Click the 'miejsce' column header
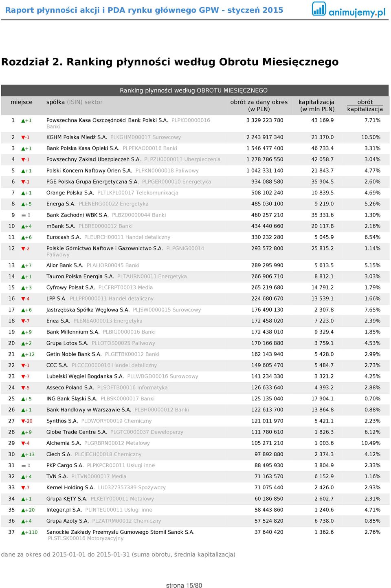Viewport: 391px width, 588px height. coord(22,102)
